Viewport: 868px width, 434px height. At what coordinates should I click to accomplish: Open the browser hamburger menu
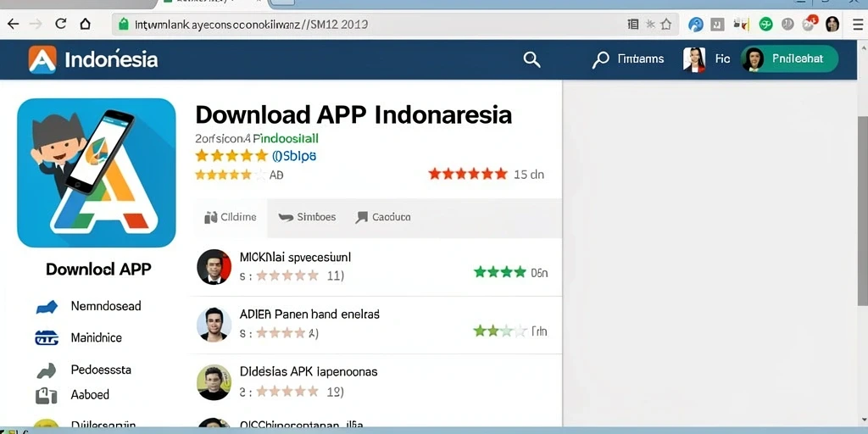tap(859, 25)
